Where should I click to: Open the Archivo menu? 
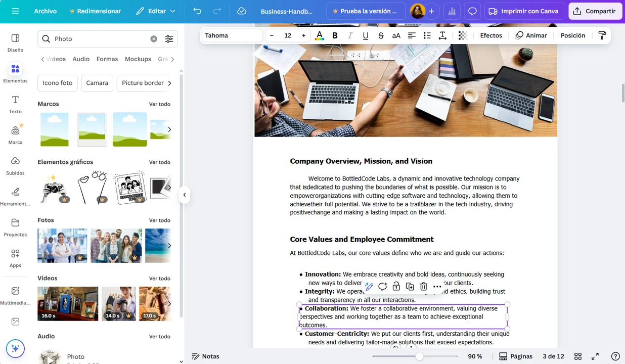pyautogui.click(x=46, y=11)
